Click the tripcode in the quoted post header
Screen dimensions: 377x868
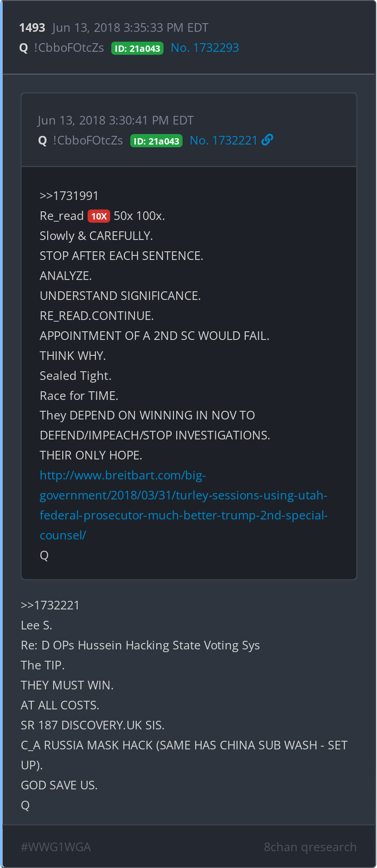click(x=88, y=140)
